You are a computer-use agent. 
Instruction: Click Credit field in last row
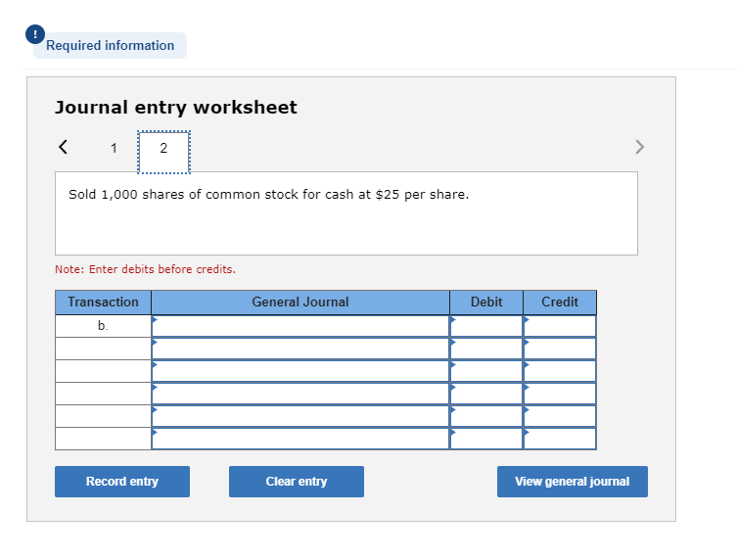[560, 439]
